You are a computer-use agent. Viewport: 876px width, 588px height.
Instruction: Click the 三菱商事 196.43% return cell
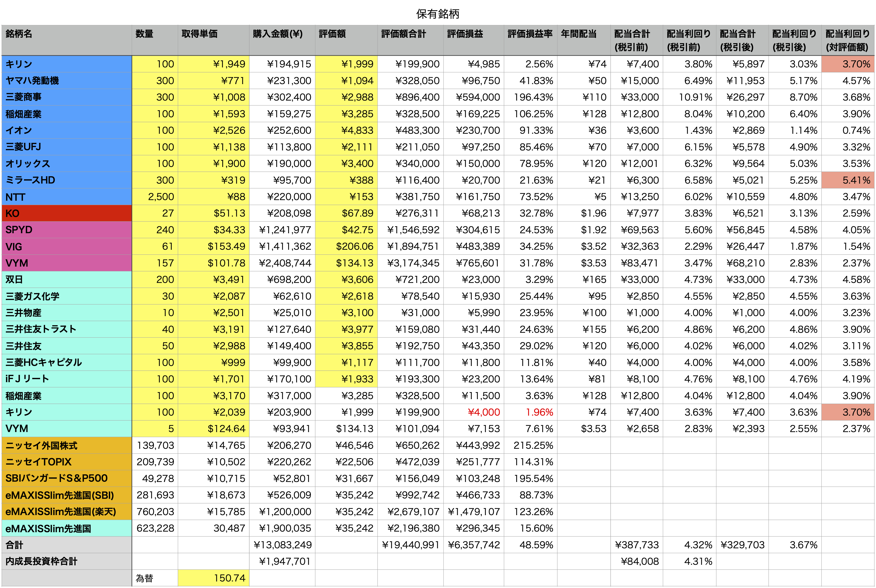530,97
